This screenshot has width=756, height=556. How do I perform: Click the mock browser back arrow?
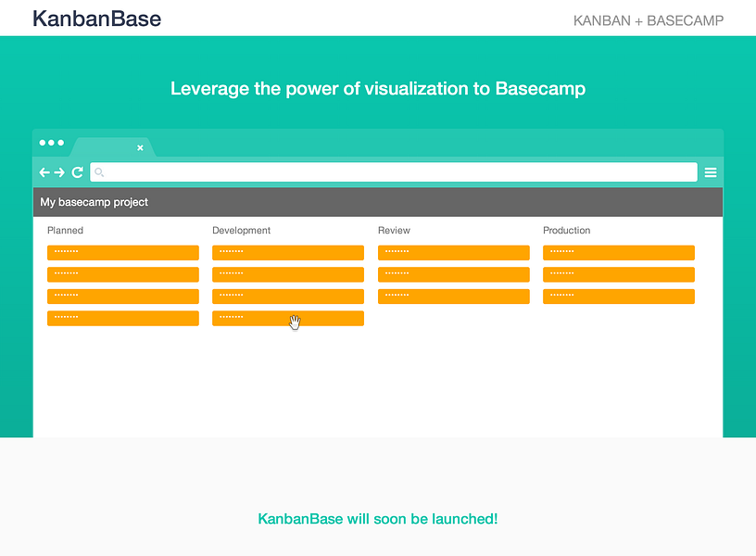(44, 172)
